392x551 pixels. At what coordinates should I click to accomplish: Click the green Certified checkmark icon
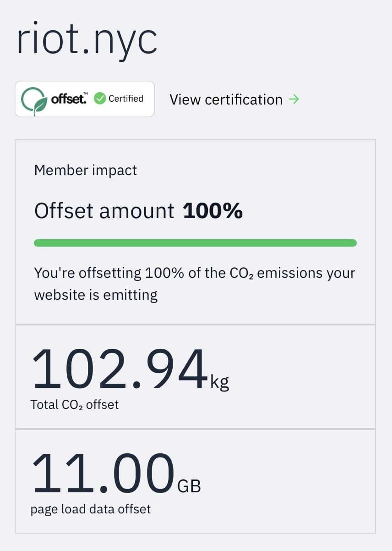click(x=100, y=99)
